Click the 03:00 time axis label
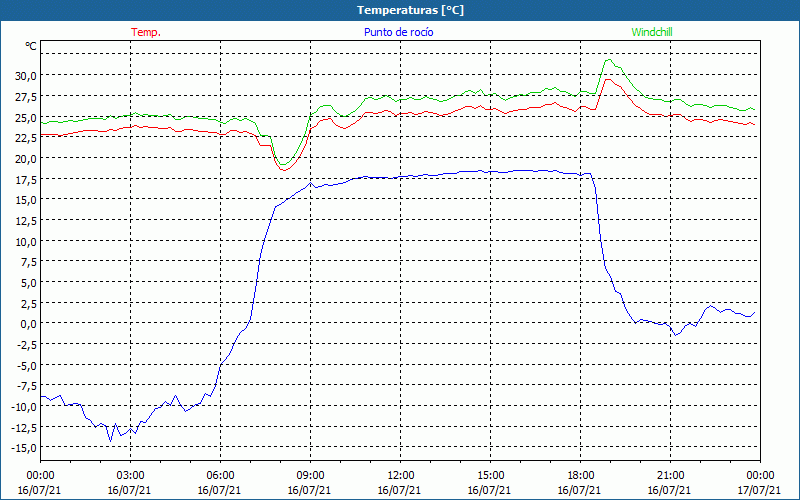Screen dimensions: 800x500 [x=130, y=476]
